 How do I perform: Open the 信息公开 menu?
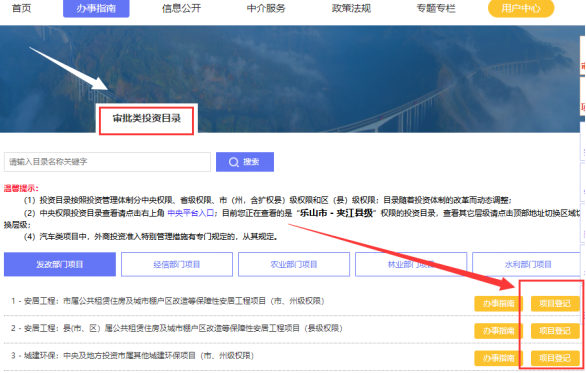181,8
